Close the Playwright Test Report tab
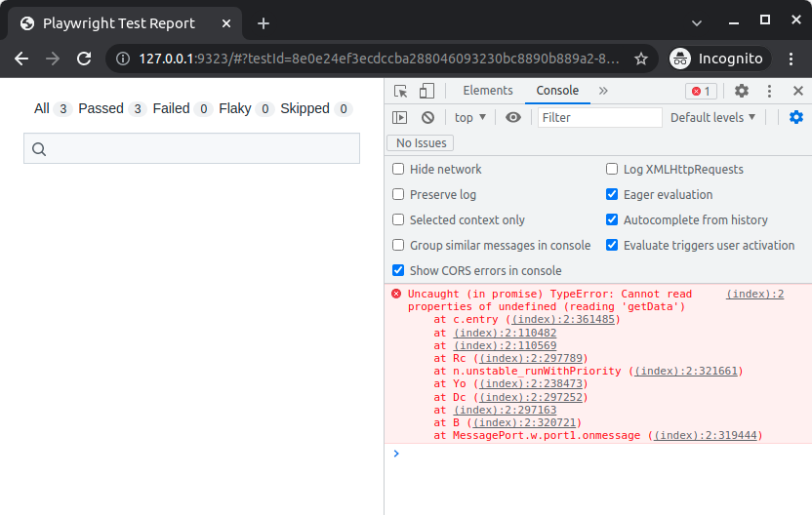This screenshot has height=515, width=812. tap(226, 23)
